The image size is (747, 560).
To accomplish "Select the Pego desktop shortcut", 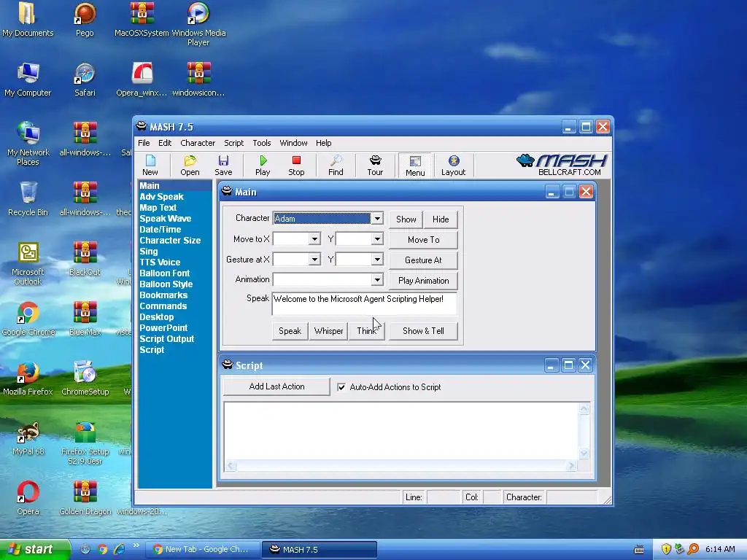I will point(85,20).
